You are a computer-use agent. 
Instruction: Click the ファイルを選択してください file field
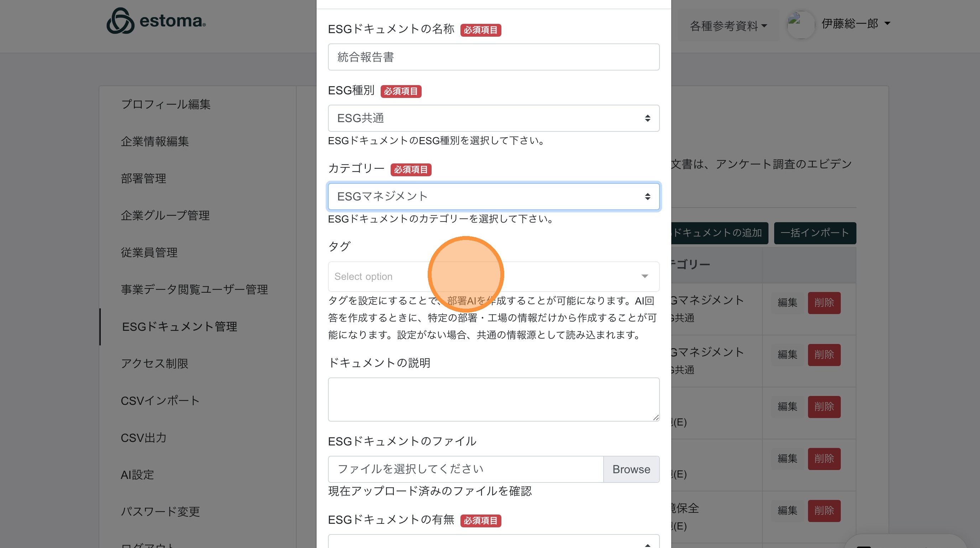[x=465, y=469]
